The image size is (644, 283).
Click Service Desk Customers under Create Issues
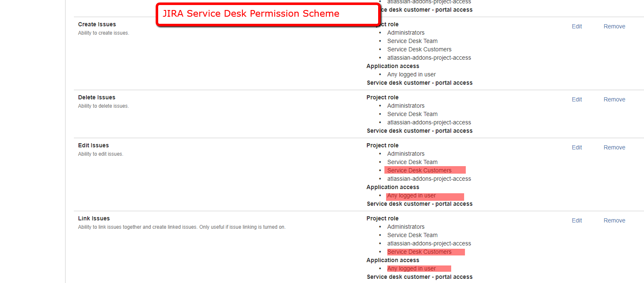(419, 49)
